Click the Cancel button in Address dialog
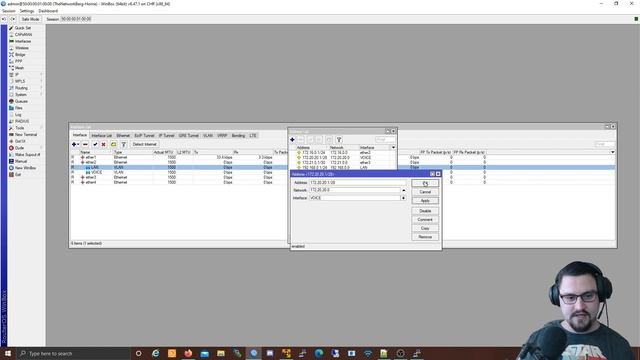 coord(425,192)
